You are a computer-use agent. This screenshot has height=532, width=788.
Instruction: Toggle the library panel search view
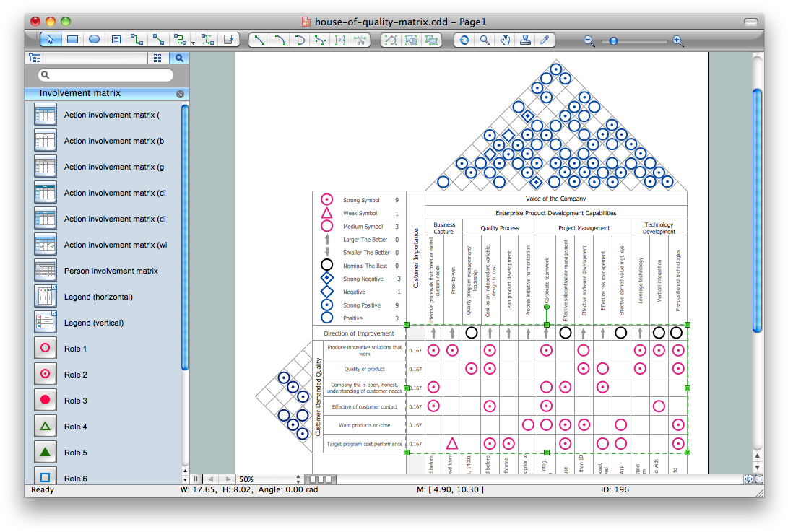(x=178, y=57)
